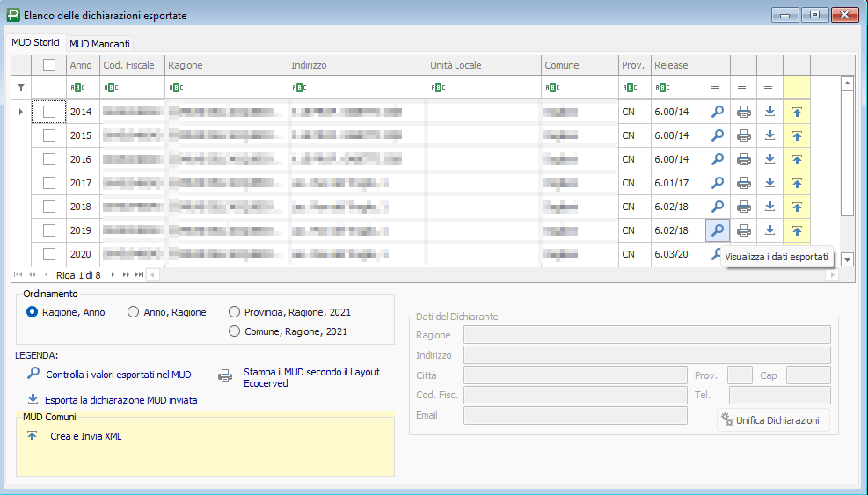Create and send XML for 2017

click(x=797, y=183)
